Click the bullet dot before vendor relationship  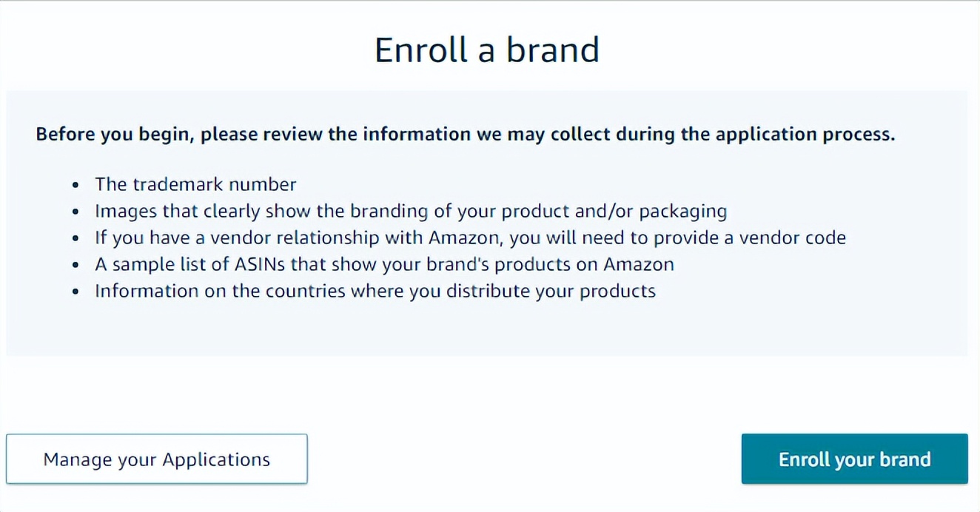75,238
